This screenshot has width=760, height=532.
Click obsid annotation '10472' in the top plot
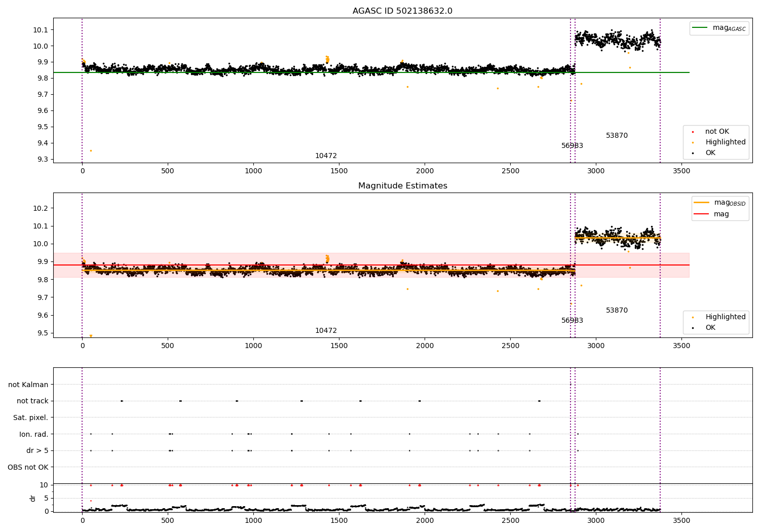[326, 156]
